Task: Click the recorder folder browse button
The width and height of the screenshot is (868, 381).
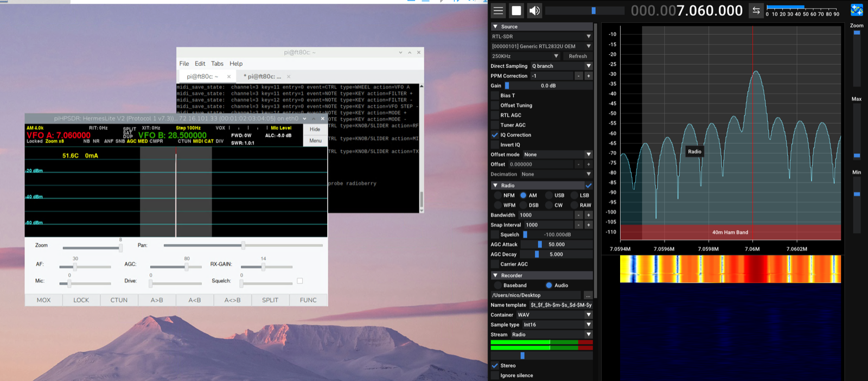Action: tap(588, 295)
